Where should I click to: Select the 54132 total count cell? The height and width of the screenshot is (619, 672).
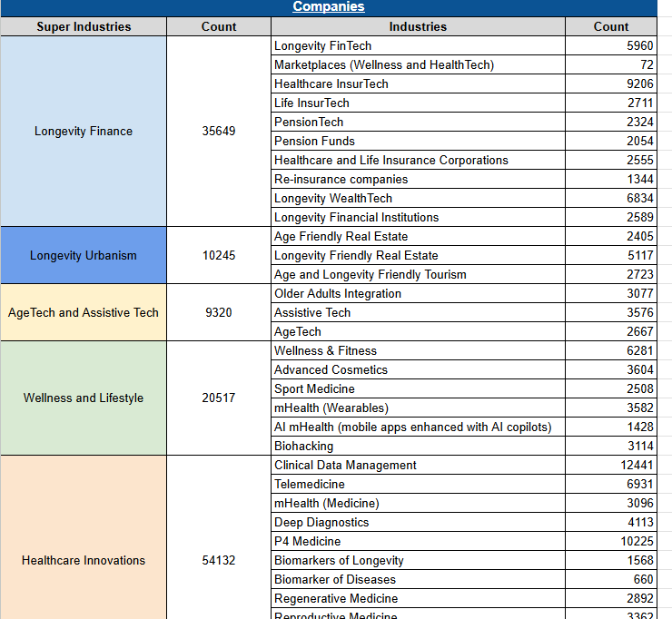coord(219,560)
